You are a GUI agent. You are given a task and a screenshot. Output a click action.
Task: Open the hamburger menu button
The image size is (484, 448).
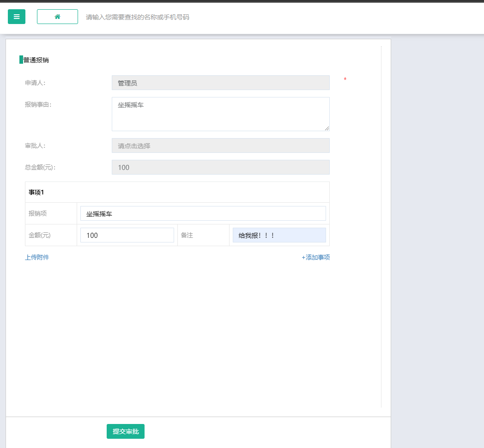point(17,17)
